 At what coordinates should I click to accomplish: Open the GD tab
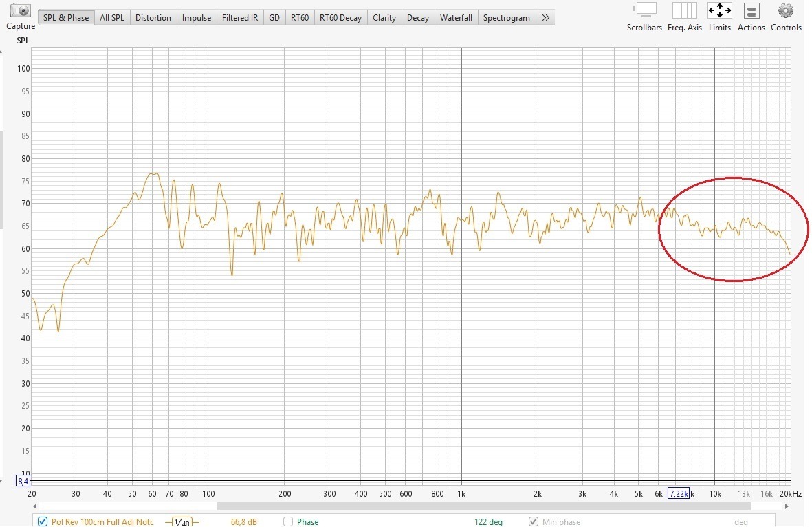[x=274, y=18]
